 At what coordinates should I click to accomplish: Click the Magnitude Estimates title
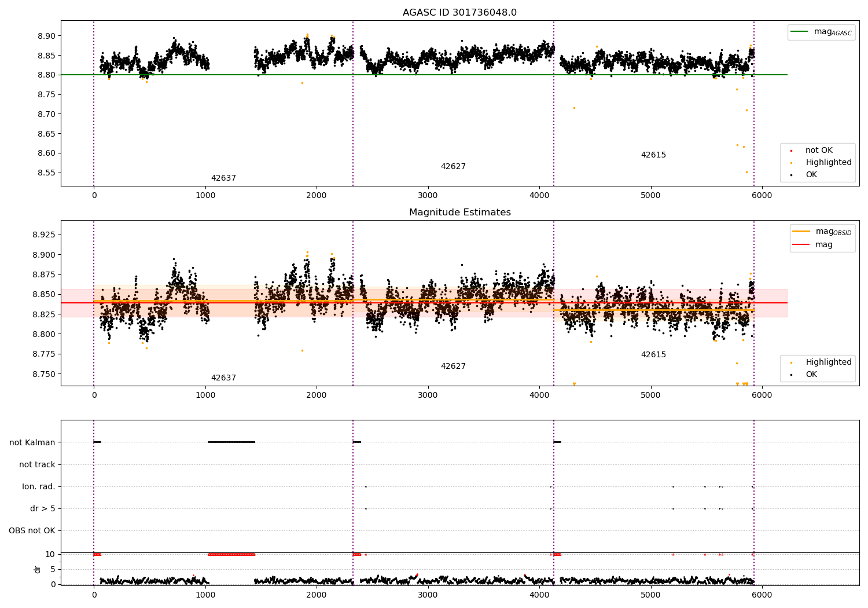(x=460, y=213)
